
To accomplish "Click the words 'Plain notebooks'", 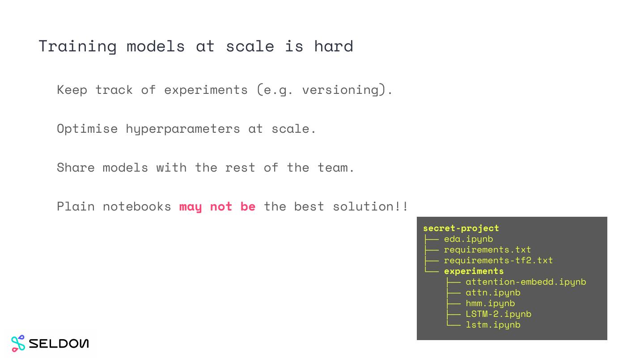I will [x=114, y=206].
